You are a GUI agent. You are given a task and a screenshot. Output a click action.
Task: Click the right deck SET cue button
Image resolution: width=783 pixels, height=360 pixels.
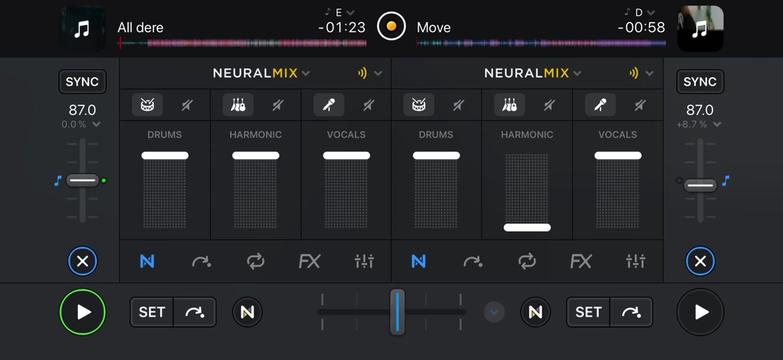click(588, 312)
